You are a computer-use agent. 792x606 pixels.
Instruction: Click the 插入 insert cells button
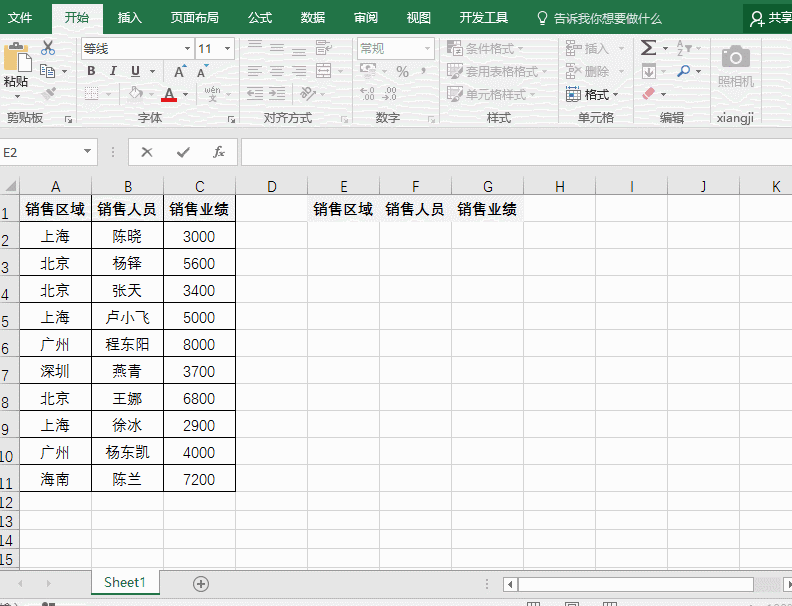click(x=587, y=48)
